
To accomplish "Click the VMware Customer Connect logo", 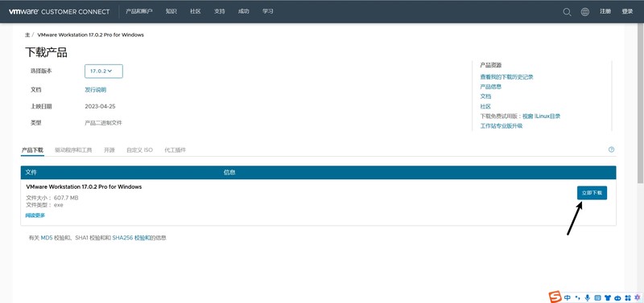I will (59, 11).
